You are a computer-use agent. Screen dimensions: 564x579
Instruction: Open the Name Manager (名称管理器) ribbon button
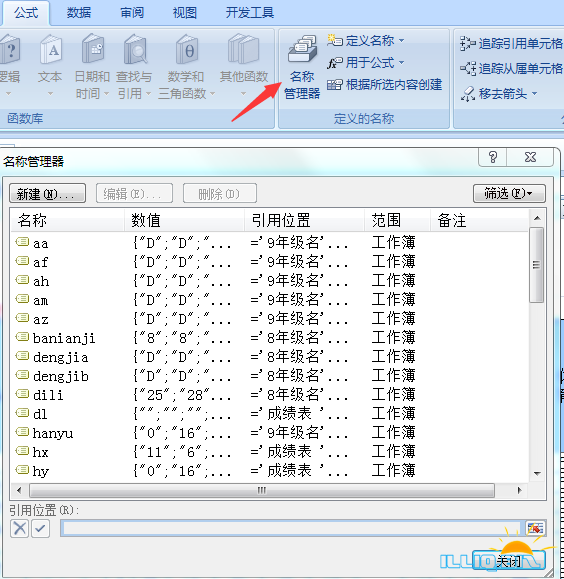[302, 68]
